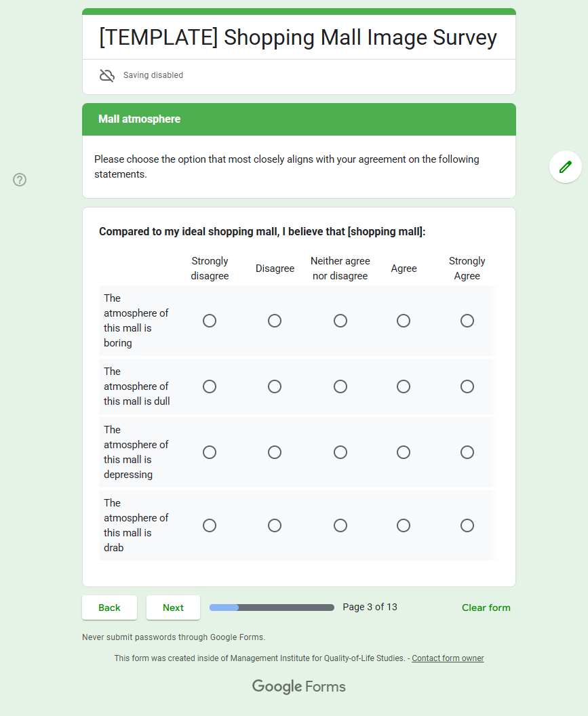Open the Contact form owner link

pos(448,658)
